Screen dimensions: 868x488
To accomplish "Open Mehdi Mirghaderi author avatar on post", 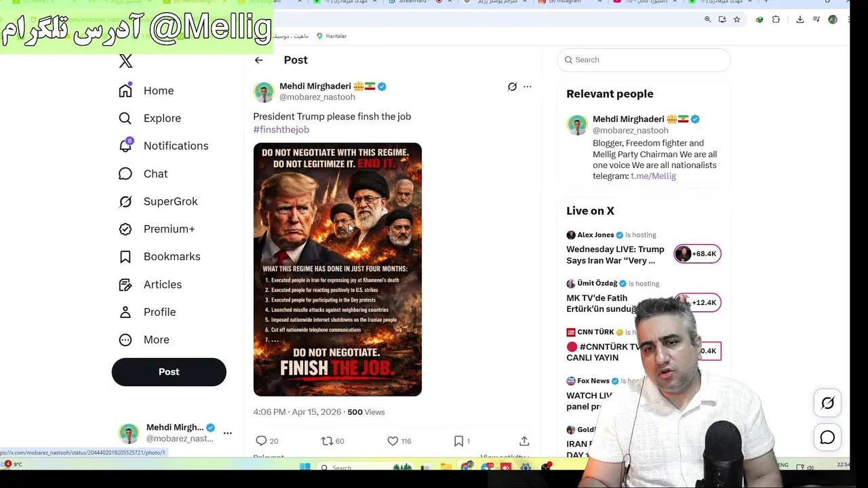I will pyautogui.click(x=264, y=91).
